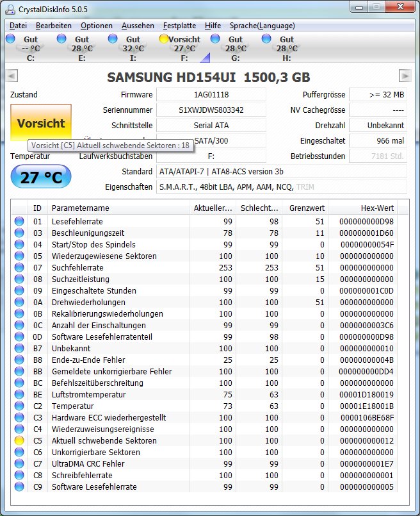Screen dimensions: 420x516
Task: Click the CrystalDiskInfo title bar icon
Action: click(10, 10)
